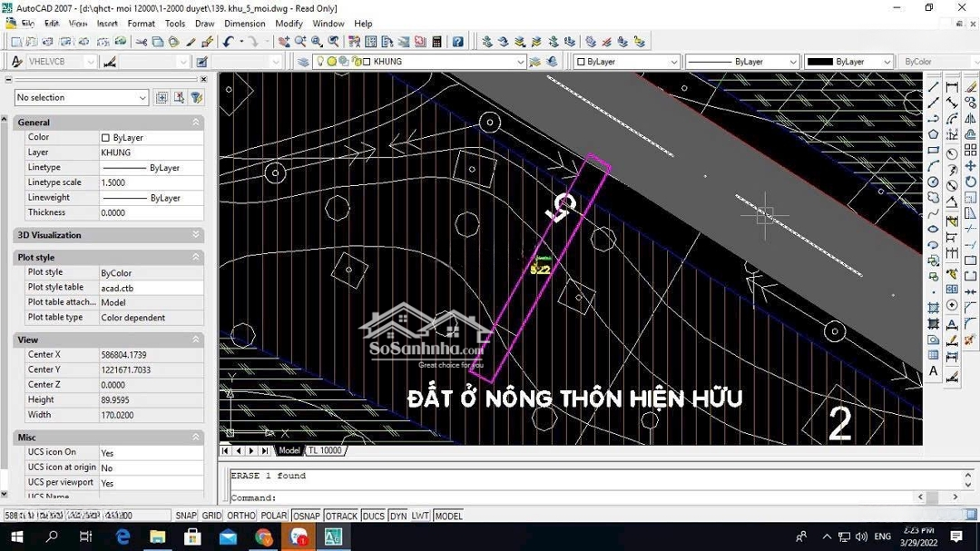Pick the Multiline Text tool
Screen dimensions: 980x551
tap(934, 371)
